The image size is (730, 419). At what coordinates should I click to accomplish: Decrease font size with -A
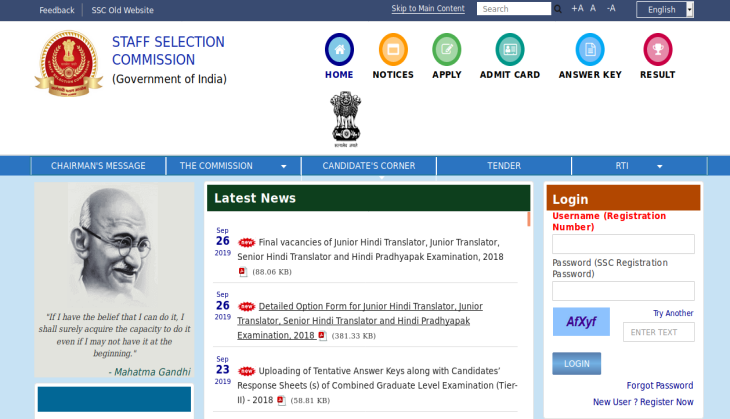tap(611, 8)
